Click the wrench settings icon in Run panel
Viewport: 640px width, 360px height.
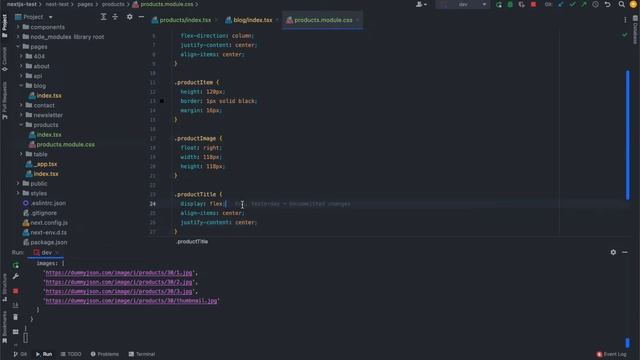tap(16, 277)
